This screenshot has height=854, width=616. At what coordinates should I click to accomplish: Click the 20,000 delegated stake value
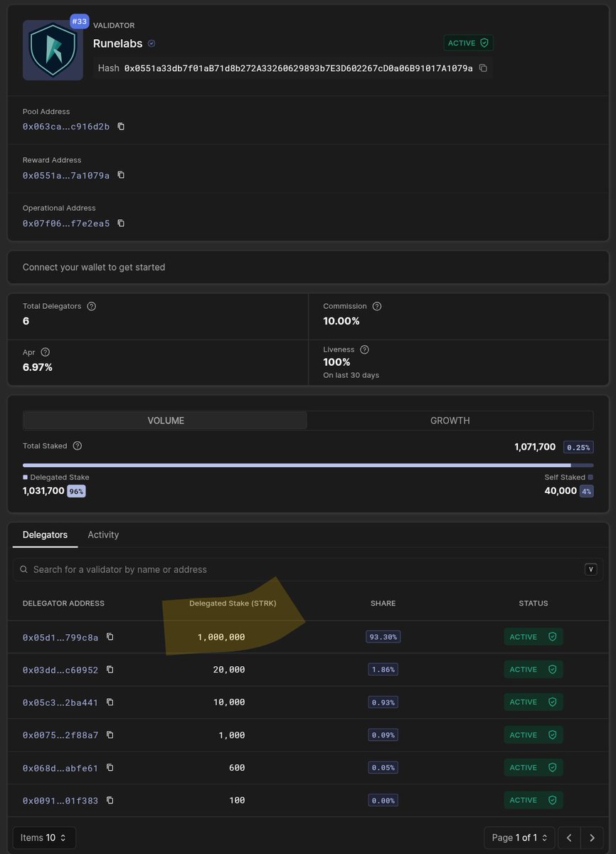coord(229,670)
